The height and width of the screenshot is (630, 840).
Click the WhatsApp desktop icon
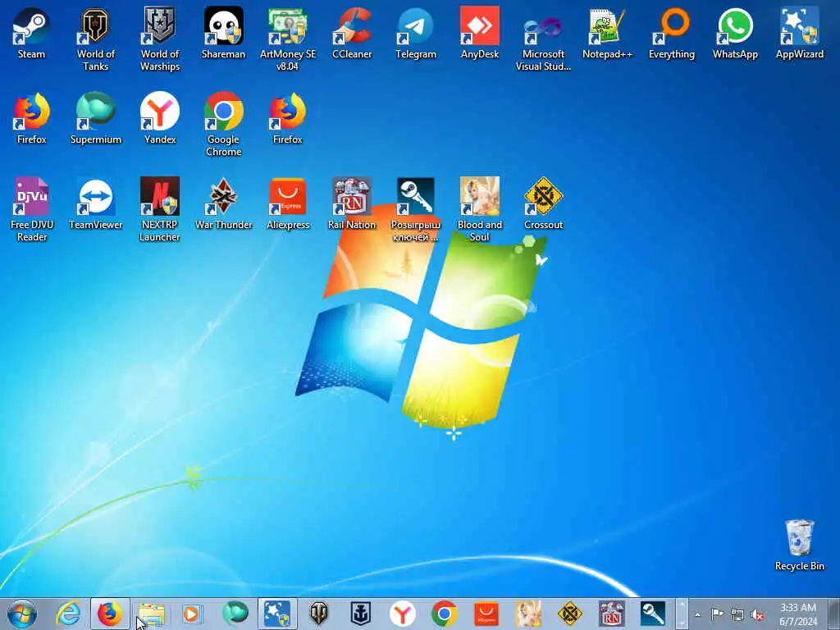735,33
